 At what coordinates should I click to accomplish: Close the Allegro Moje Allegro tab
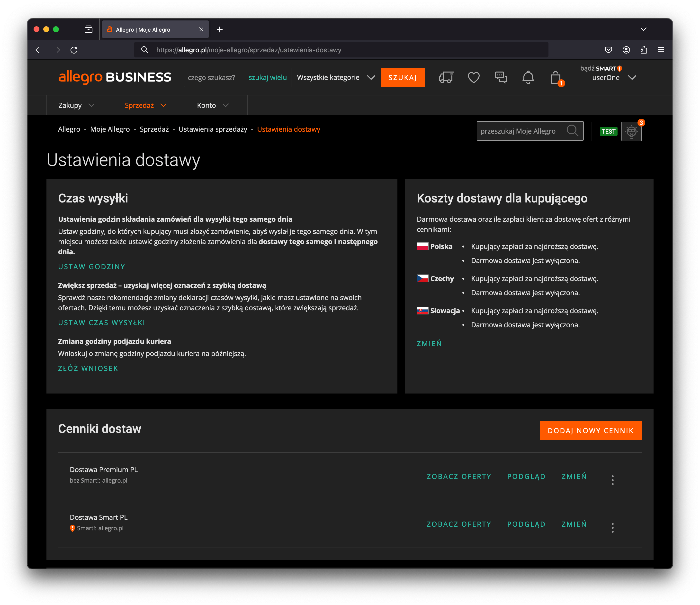click(201, 29)
